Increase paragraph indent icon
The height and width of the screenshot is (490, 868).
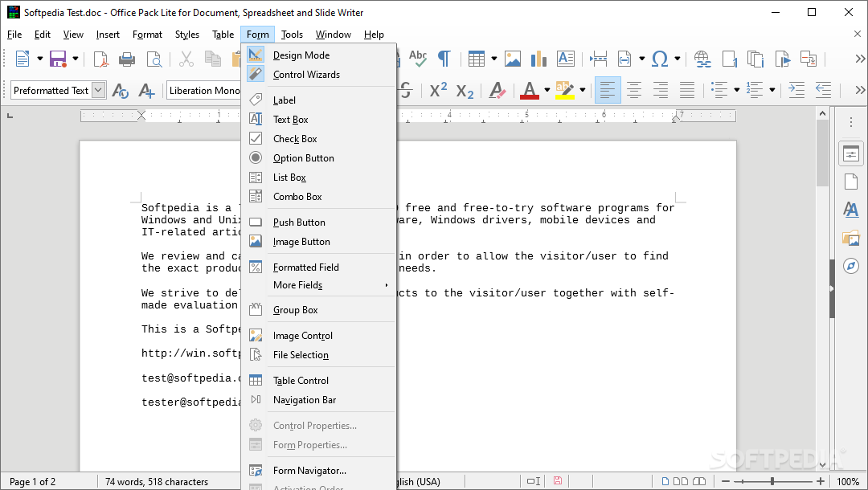[796, 90]
